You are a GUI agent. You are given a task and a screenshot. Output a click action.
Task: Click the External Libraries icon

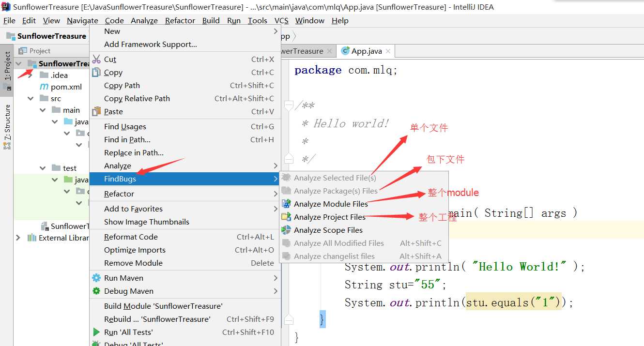(x=32, y=238)
